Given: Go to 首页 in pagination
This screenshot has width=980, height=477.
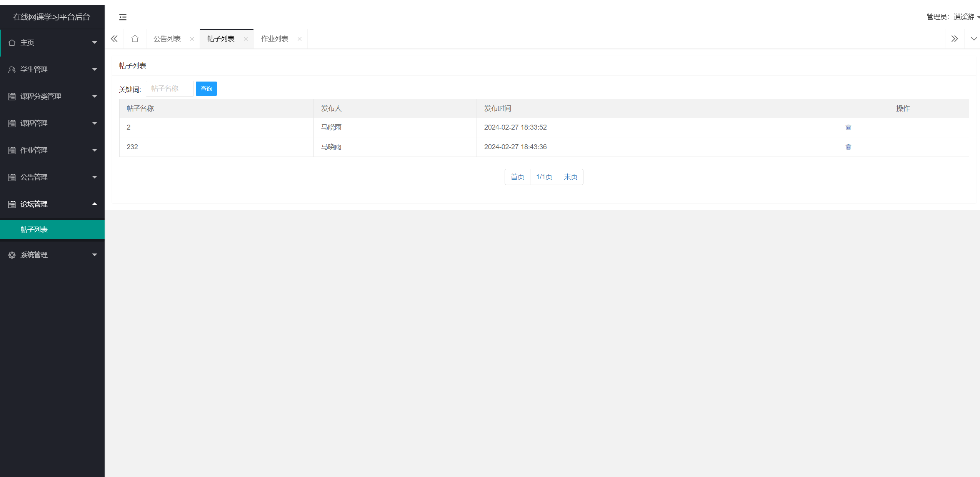Looking at the screenshot, I should [x=517, y=177].
